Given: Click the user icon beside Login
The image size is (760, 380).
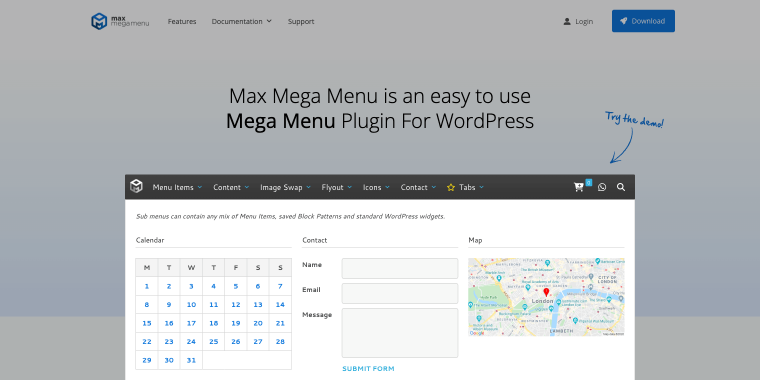Looking at the screenshot, I should coord(567,21).
